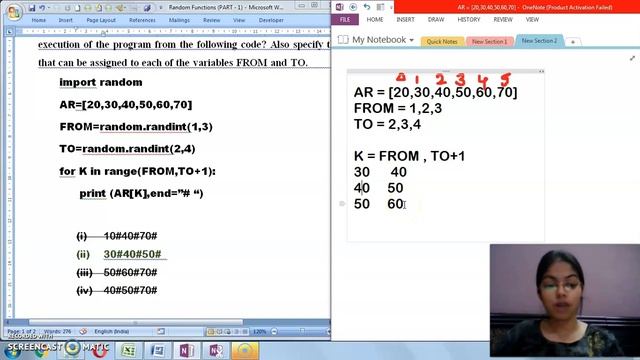Viewport: 640px width, 360px height.
Task: Click the orange recorder icon in taskbar
Action: click(245, 351)
